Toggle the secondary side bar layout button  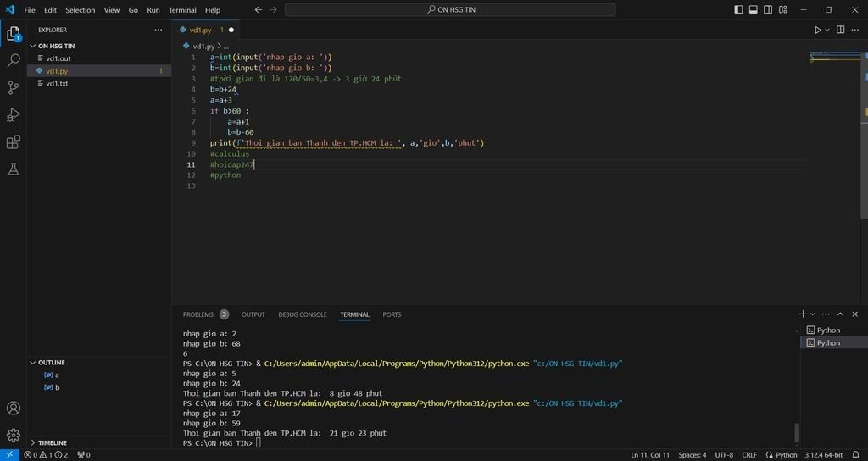(768, 10)
